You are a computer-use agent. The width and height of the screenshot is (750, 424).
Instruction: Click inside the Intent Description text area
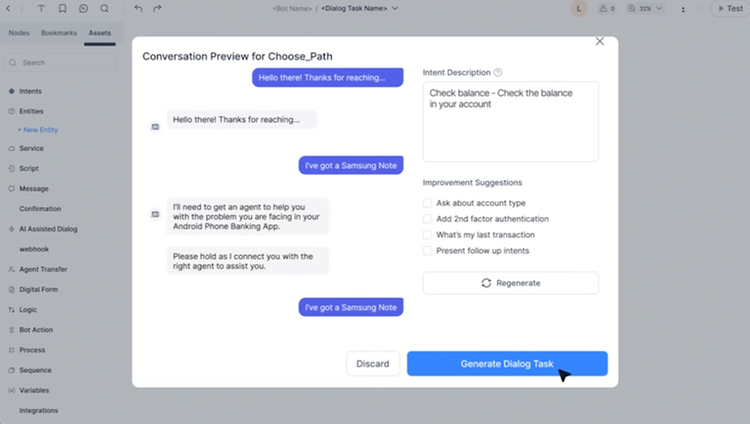pyautogui.click(x=510, y=122)
